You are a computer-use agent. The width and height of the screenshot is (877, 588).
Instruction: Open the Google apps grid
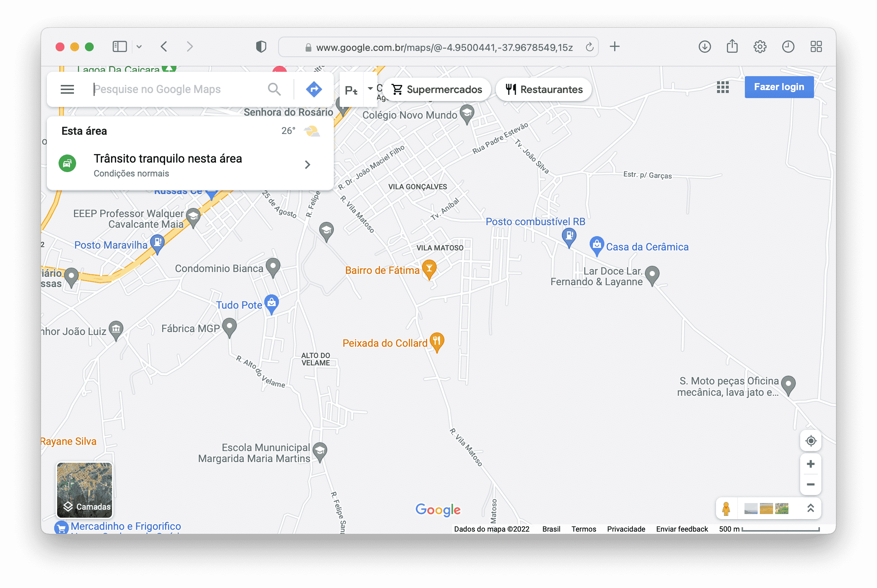pyautogui.click(x=722, y=87)
